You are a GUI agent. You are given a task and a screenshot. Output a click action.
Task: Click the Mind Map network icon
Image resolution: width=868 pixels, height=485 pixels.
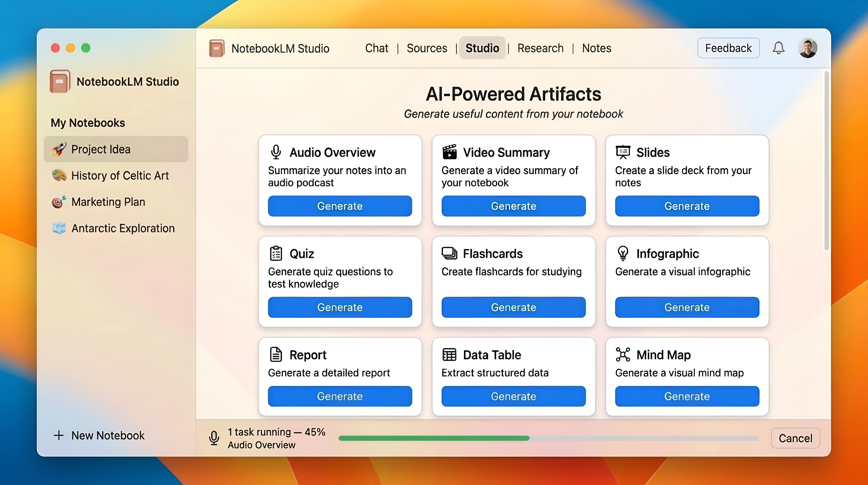(x=623, y=354)
